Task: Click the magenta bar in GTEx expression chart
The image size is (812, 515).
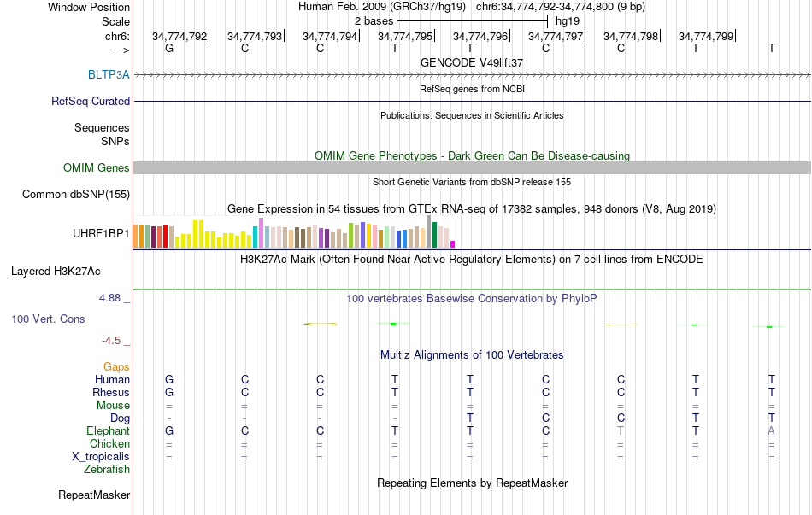Action: [453, 244]
